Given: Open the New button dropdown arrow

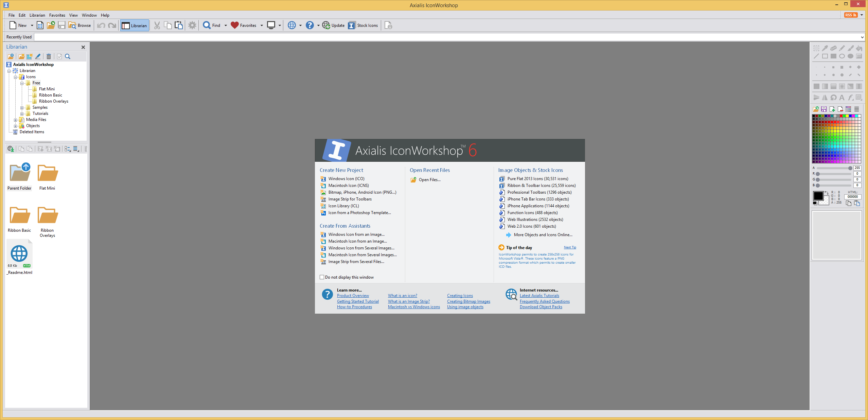Looking at the screenshot, I should [x=32, y=25].
